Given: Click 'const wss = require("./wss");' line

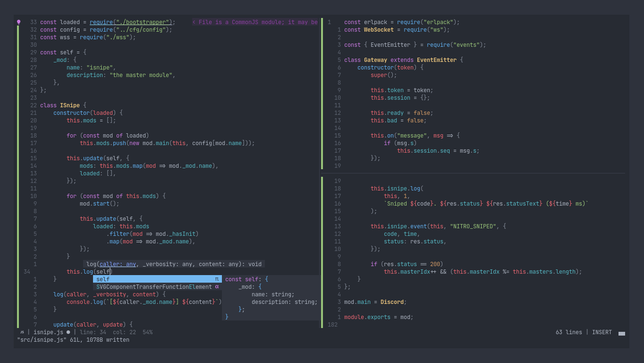Looking at the screenshot, I should click(x=88, y=37).
